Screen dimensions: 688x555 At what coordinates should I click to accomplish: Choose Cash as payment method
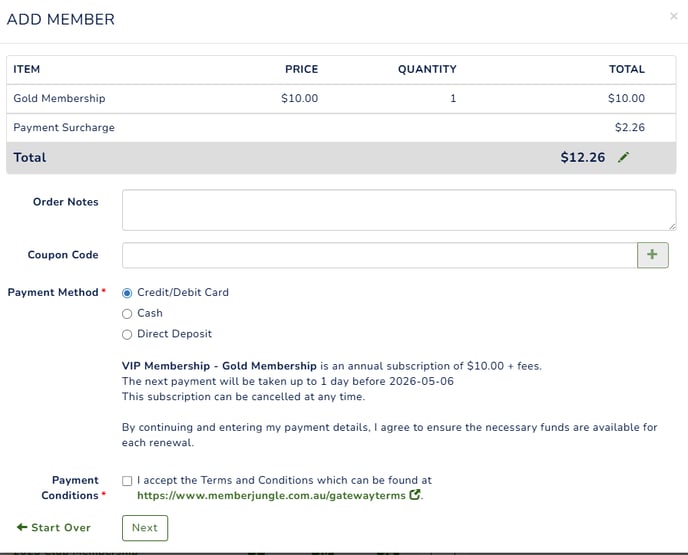click(127, 314)
